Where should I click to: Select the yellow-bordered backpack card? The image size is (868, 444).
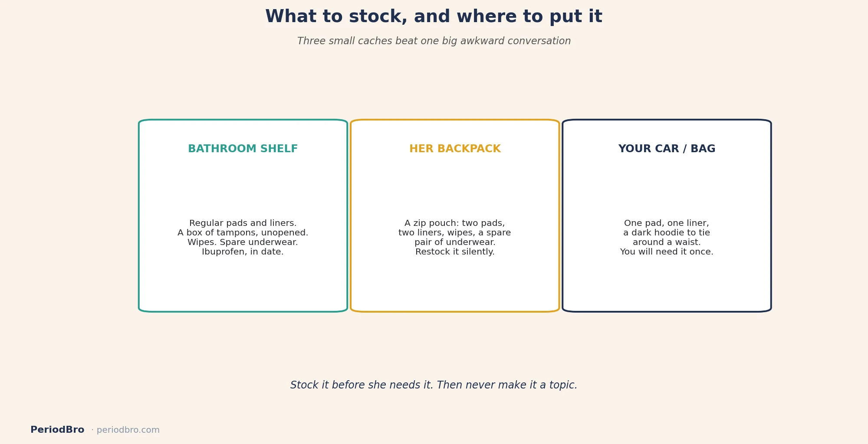[455, 215]
